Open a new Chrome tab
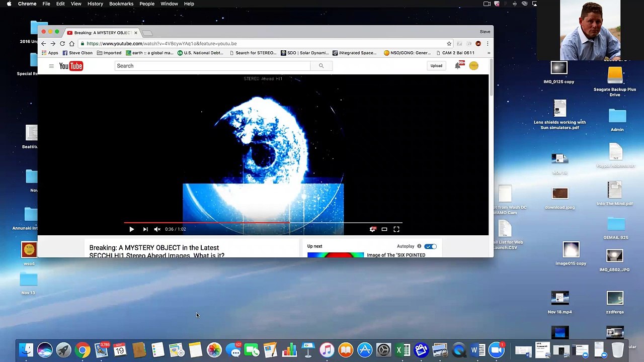 pyautogui.click(x=147, y=33)
